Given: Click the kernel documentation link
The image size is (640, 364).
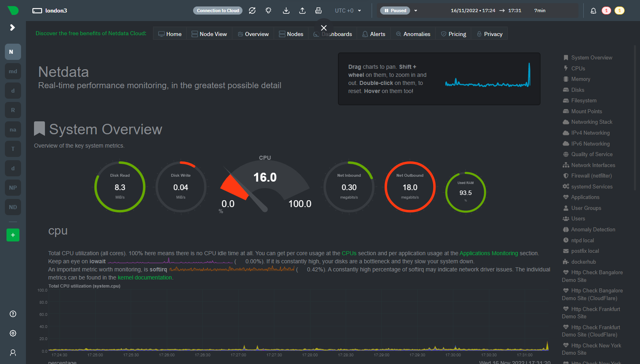Looking at the screenshot, I should coord(145,277).
